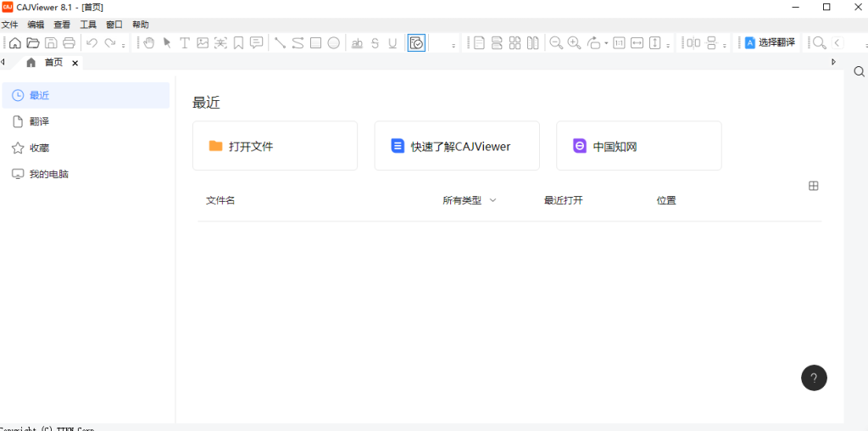This screenshot has height=431, width=868.
Task: Switch to continuous page view
Action: [x=497, y=42]
